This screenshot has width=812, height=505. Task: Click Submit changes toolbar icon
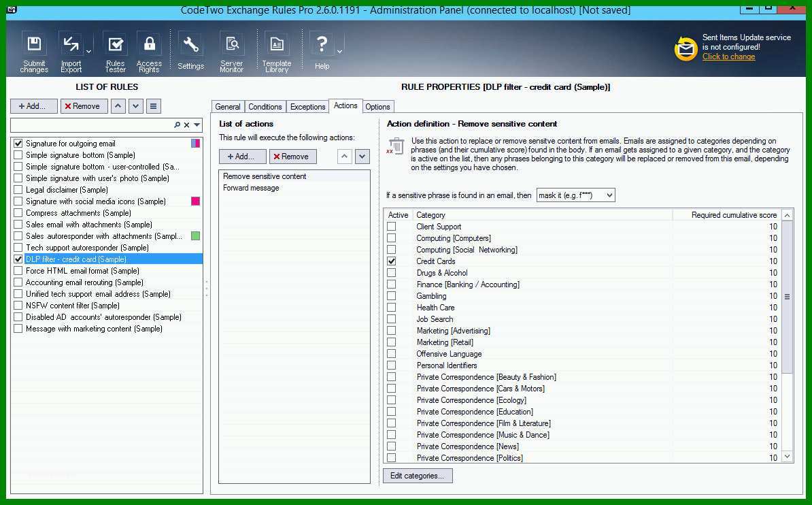point(34,52)
